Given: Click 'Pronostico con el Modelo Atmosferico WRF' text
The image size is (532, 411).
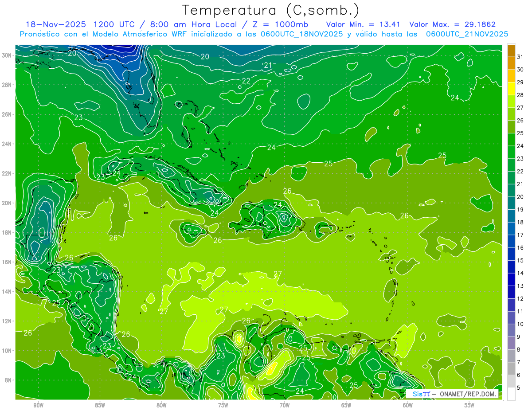Looking at the screenshot, I should (x=103, y=34).
